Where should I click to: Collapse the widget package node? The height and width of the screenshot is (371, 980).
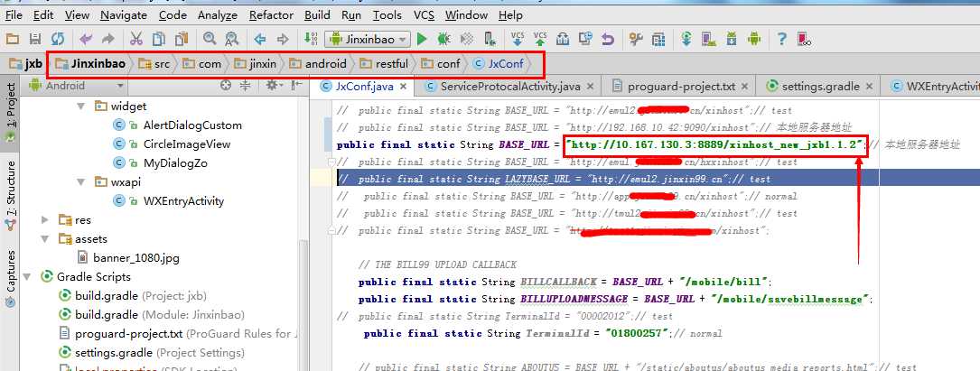(x=80, y=107)
